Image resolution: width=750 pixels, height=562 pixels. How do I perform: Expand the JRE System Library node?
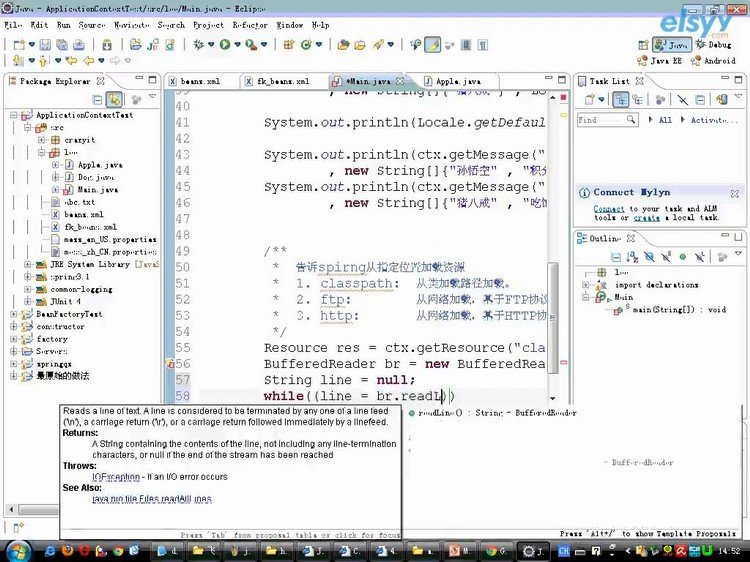(x=28, y=264)
